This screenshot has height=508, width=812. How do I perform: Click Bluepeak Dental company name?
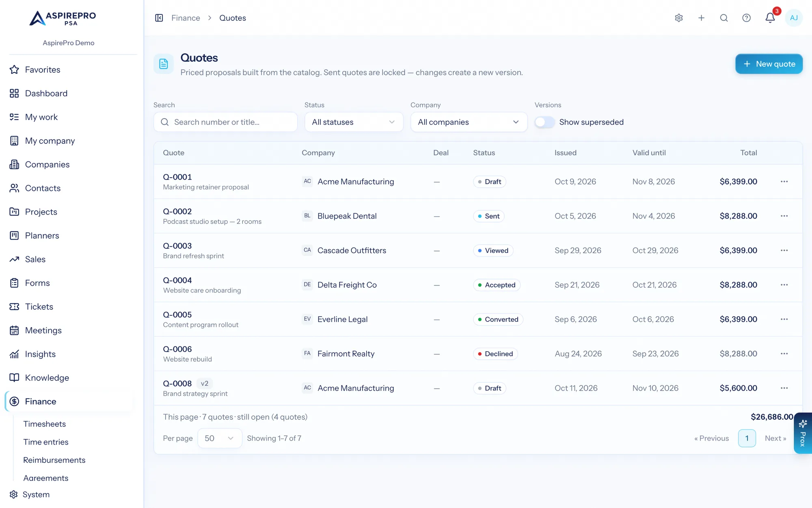pyautogui.click(x=347, y=216)
